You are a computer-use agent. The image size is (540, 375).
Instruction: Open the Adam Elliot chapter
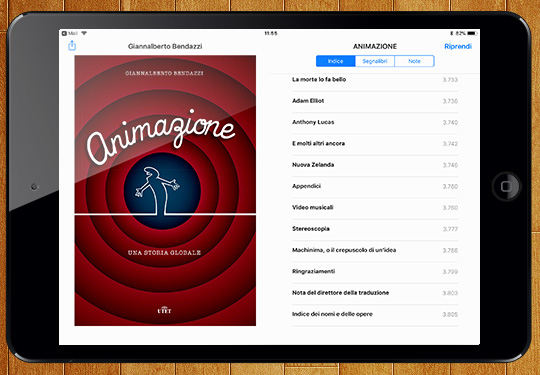tap(375, 101)
